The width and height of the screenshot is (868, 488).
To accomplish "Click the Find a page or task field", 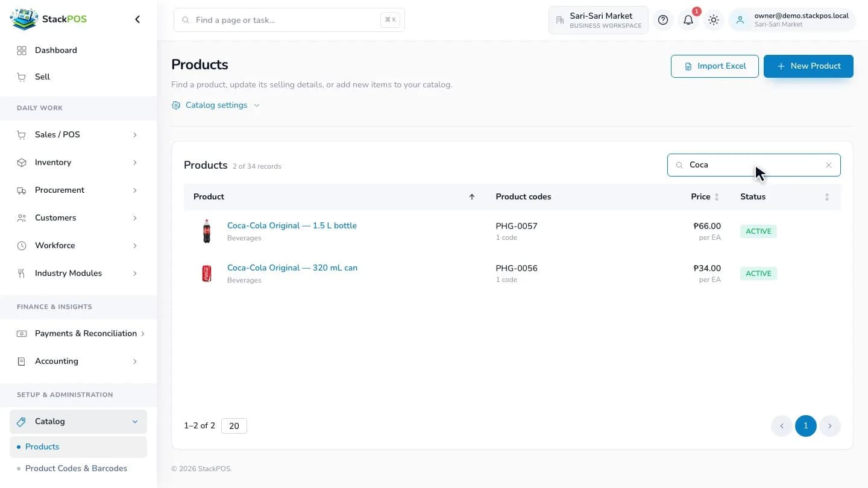I will coord(289,20).
